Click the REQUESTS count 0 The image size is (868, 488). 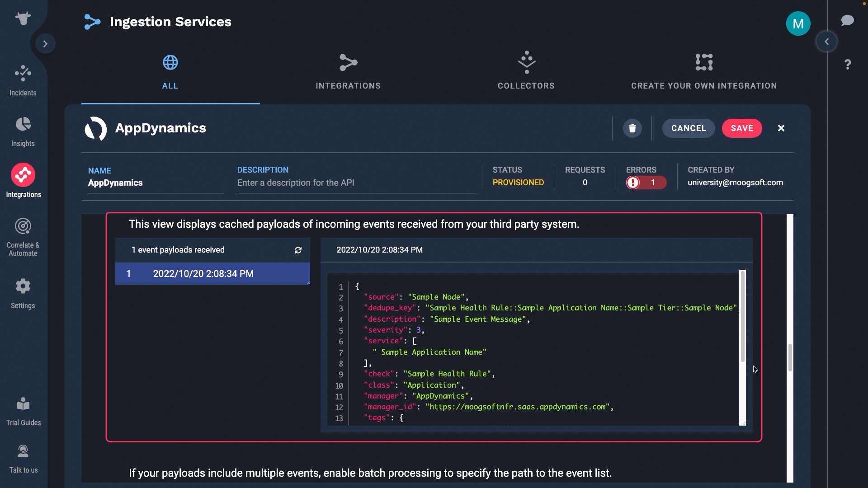pyautogui.click(x=585, y=183)
